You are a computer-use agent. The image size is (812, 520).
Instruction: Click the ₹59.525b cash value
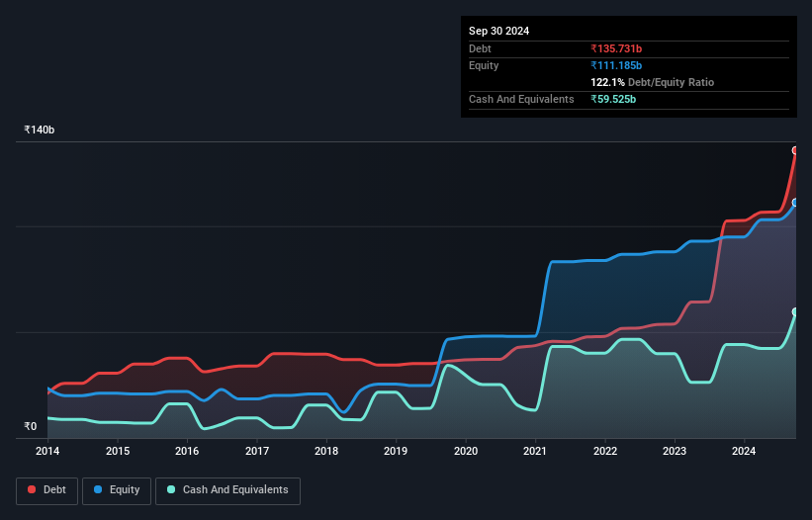[x=613, y=99]
